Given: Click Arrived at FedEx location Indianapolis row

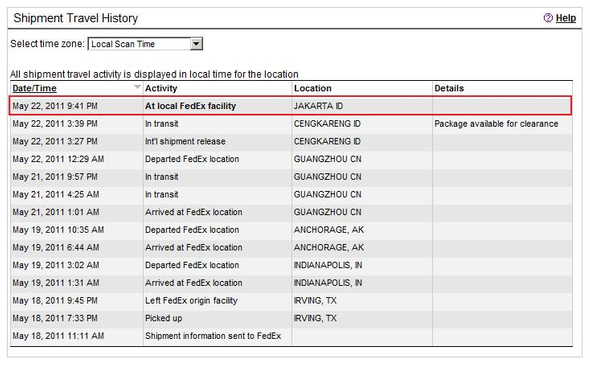Looking at the screenshot, I should [x=291, y=283].
